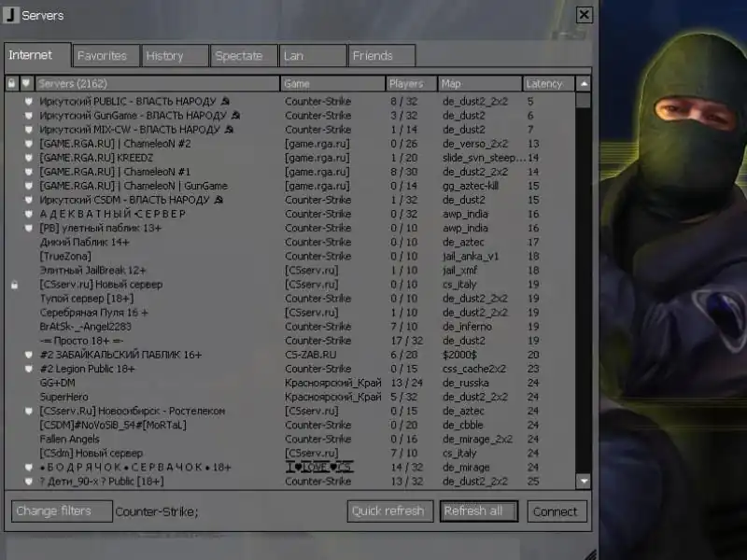Image resolution: width=747 pixels, height=560 pixels.
Task: Click shield icon of БОДРЯЧОК СЕРВАЧОК row
Action: click(x=29, y=468)
